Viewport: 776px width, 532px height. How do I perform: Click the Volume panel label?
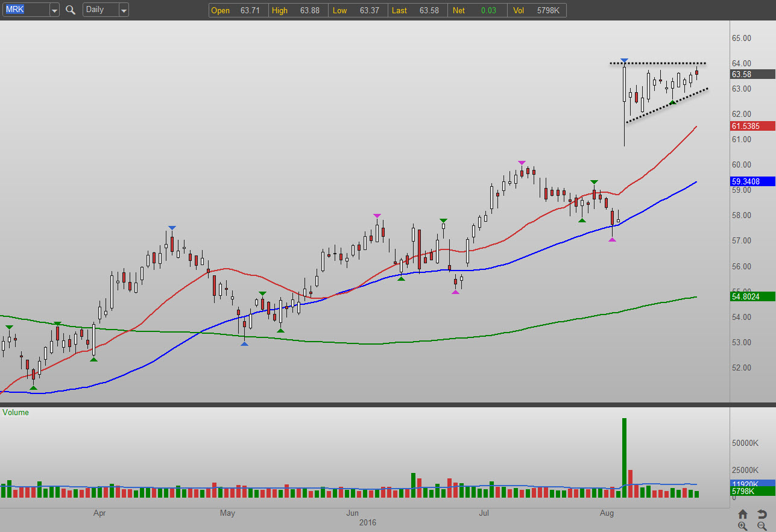click(16, 413)
